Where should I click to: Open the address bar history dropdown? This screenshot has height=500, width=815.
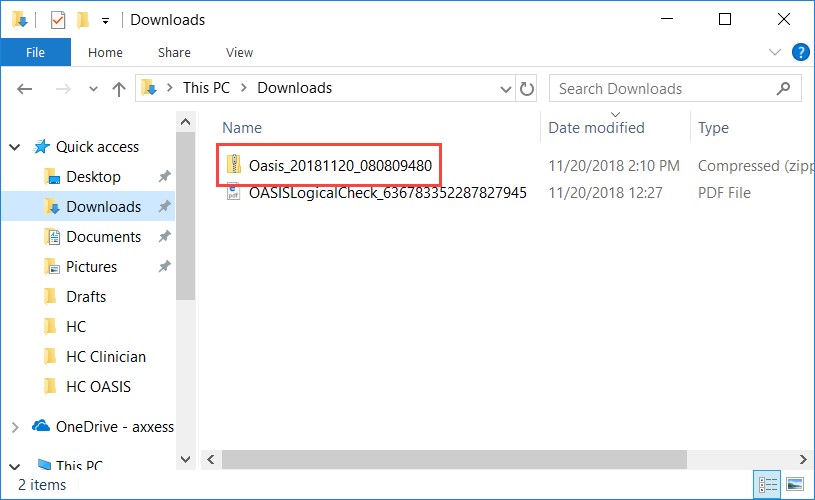505,89
